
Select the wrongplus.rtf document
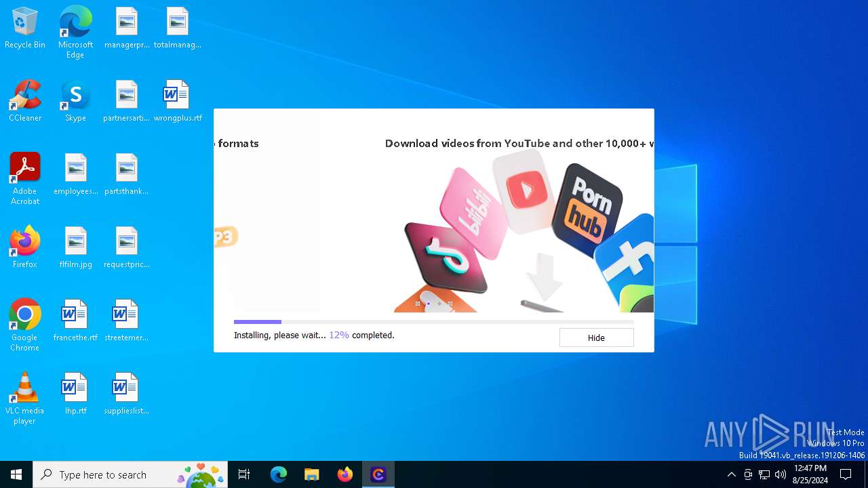tap(177, 102)
